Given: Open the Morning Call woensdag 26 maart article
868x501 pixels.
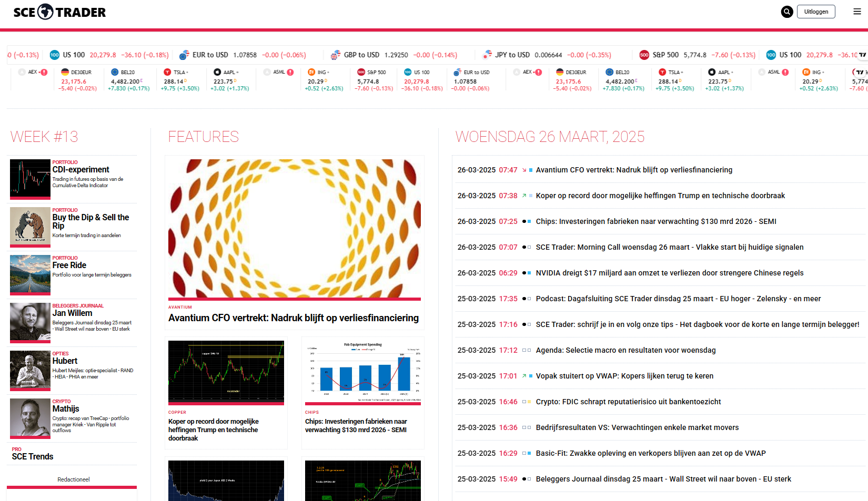Looking at the screenshot, I should tap(670, 247).
